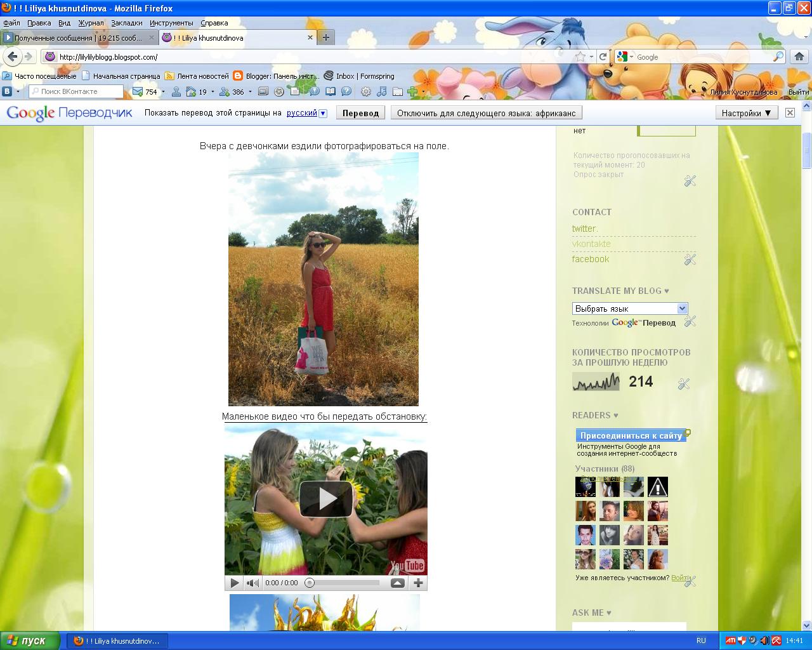Screen dimensions: 812x650
Task: Click the plus button on video player bar
Action: 418,583
